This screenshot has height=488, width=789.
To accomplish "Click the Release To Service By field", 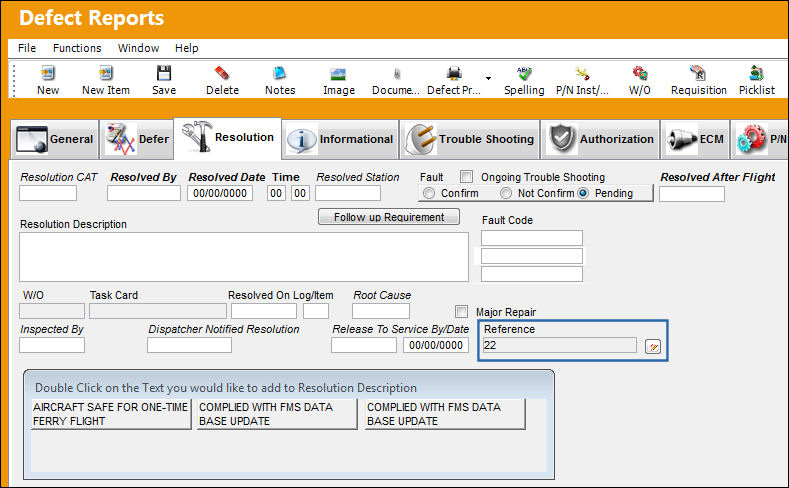I will pos(364,345).
